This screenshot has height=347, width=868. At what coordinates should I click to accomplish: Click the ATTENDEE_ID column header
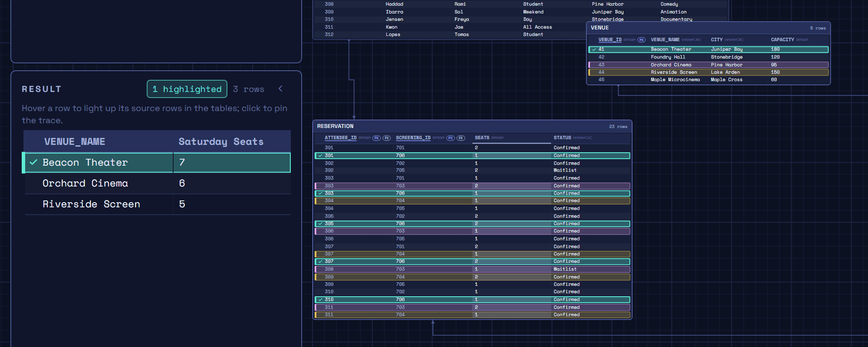340,137
